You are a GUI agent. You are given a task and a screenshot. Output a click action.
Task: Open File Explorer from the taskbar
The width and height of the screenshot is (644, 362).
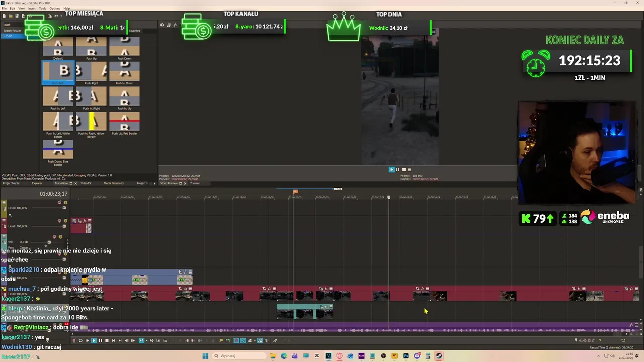[273, 356]
